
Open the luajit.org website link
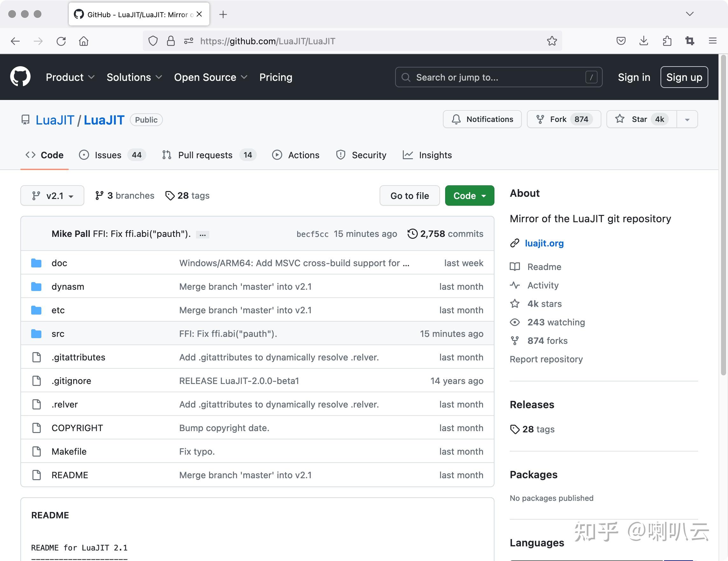point(544,243)
